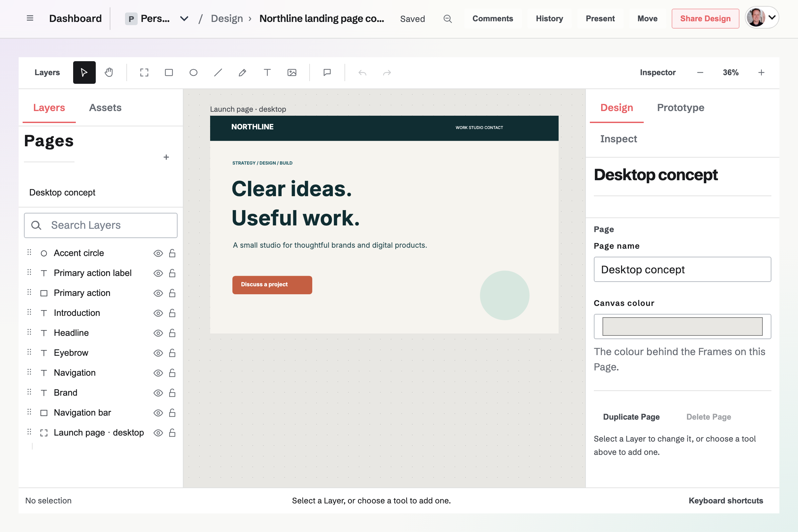Screen dimensions: 798x532
Task: Open Keyboard shortcuts
Action: (726, 500)
